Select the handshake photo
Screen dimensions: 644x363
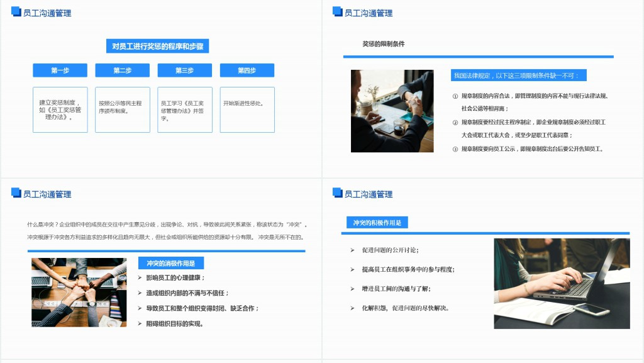click(392, 111)
